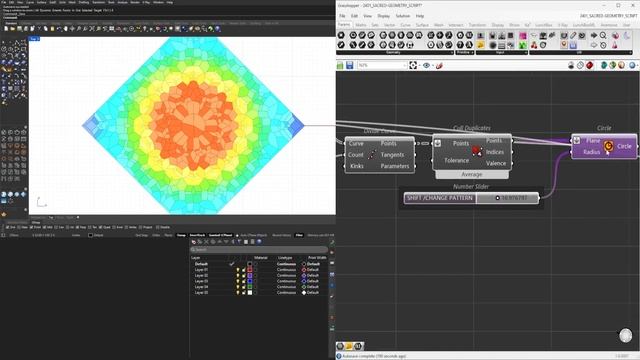Change Layer 03 blue color swatch
Viewport: 640px width, 360px height.
point(250,281)
